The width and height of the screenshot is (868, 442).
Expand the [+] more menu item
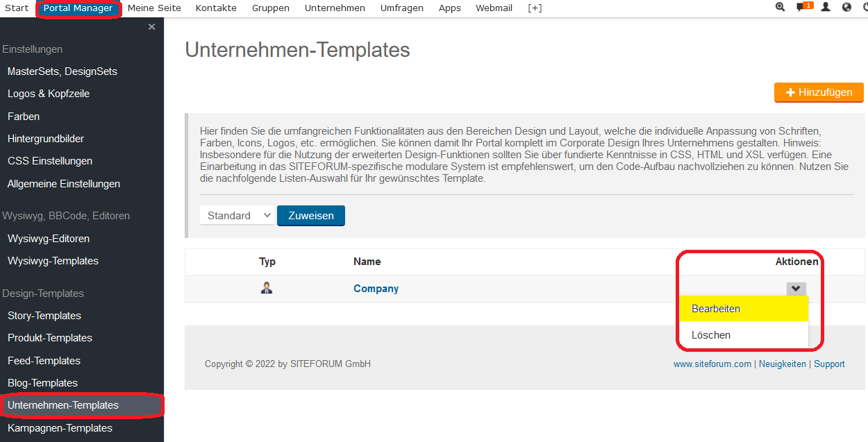(535, 8)
